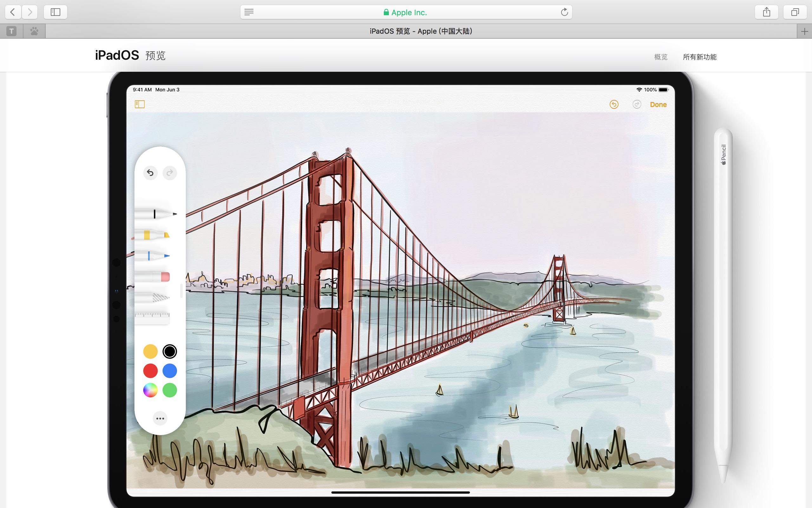The height and width of the screenshot is (508, 812).
Task: Select the ruler tool
Action: click(152, 318)
